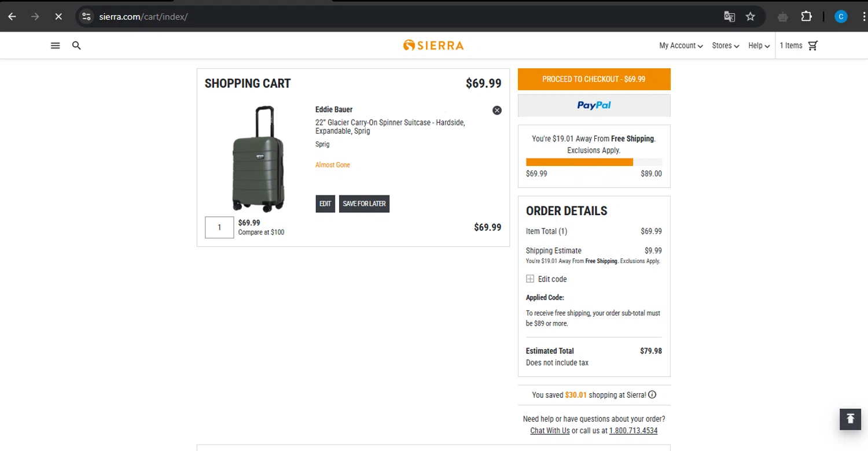Open the My Account dropdown
Image resolution: width=868 pixels, height=451 pixels.
click(x=681, y=46)
